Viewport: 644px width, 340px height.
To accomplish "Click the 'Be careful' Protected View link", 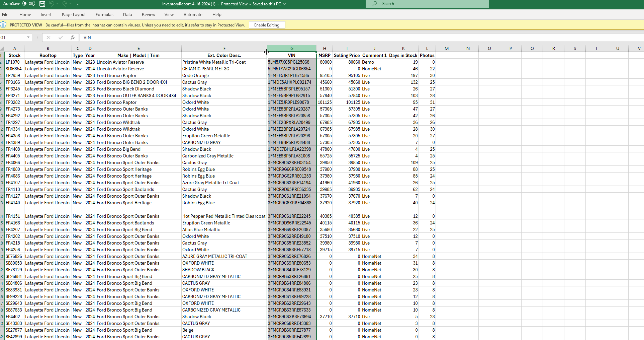I will (x=145, y=25).
